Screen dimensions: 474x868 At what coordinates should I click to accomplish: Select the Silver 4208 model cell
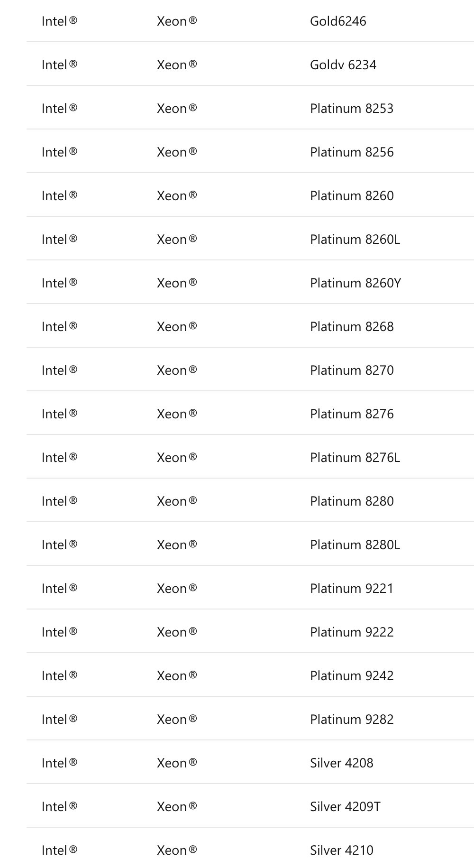click(x=342, y=763)
